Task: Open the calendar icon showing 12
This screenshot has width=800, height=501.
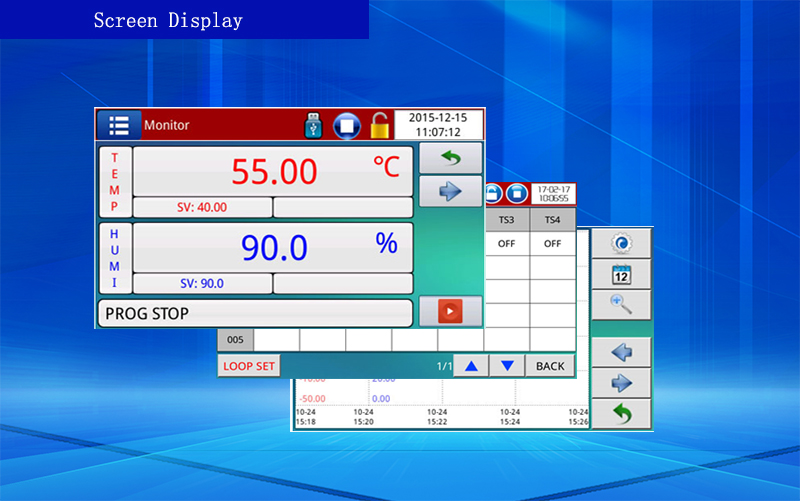Action: (x=621, y=274)
